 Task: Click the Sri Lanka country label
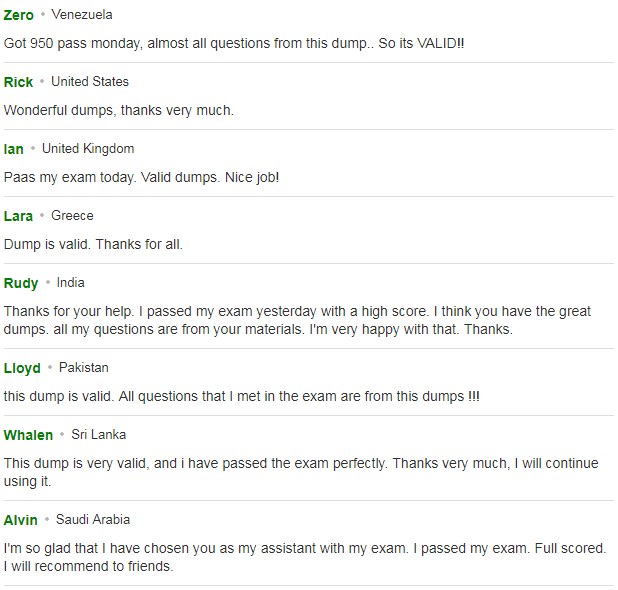pyautogui.click(x=99, y=435)
